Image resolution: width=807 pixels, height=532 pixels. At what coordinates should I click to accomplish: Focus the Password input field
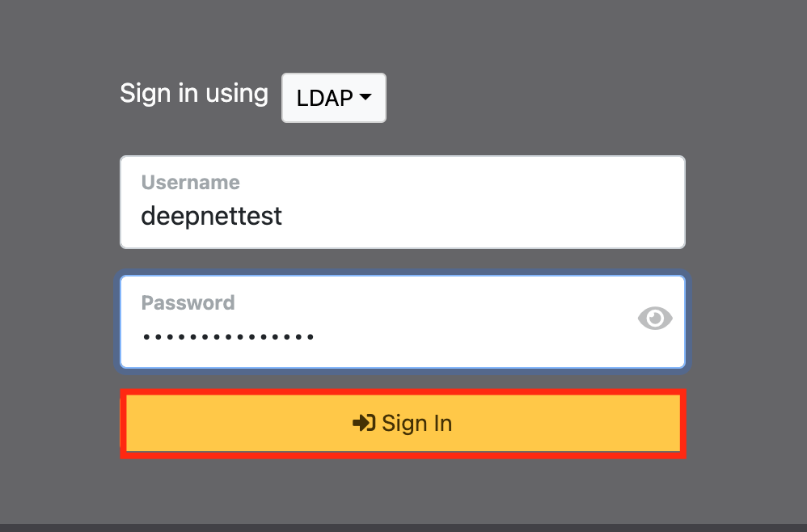click(x=380, y=322)
